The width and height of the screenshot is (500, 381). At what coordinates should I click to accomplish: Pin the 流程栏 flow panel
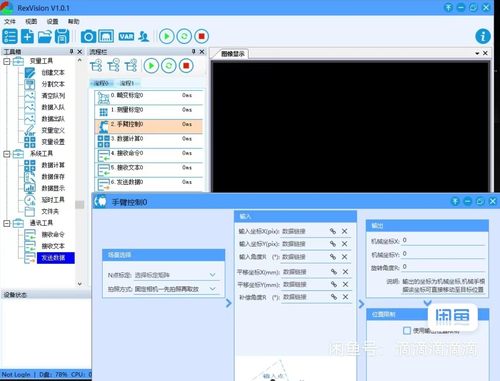coord(193,51)
